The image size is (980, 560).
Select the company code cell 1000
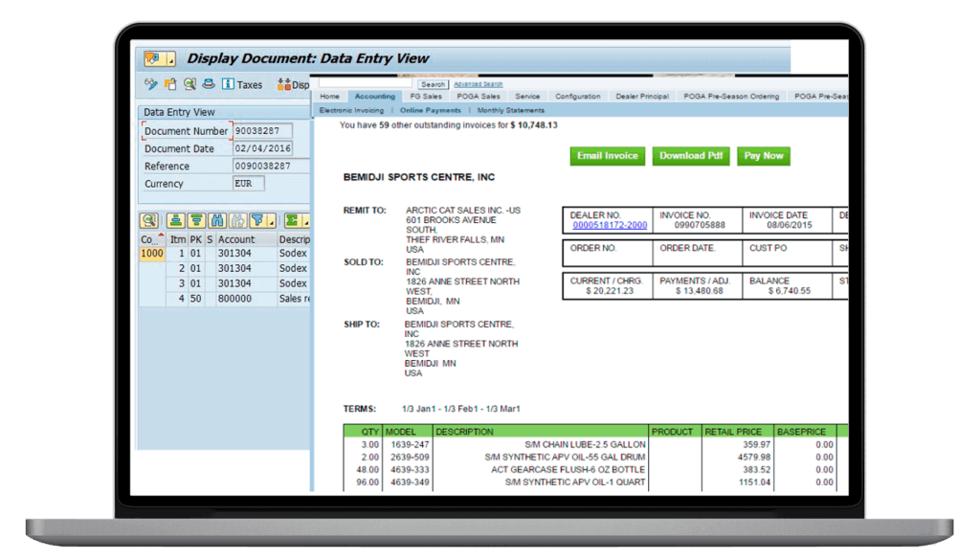(x=152, y=254)
